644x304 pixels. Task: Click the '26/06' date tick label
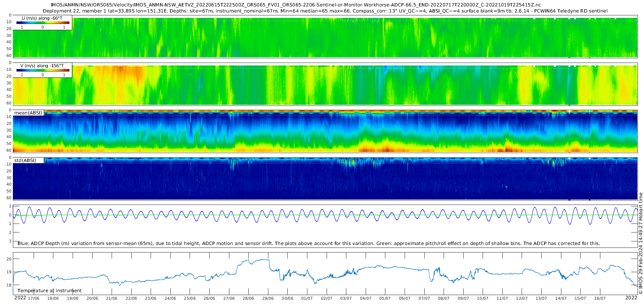click(x=209, y=298)
